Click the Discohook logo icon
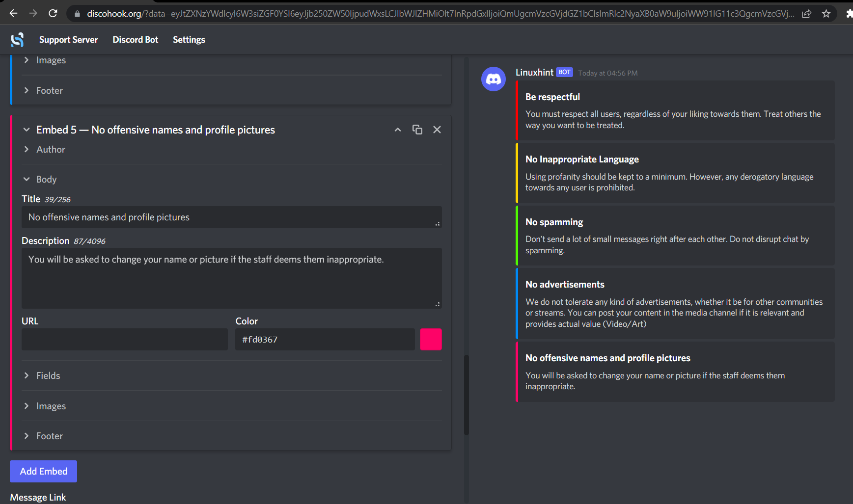853x504 pixels. point(17,40)
